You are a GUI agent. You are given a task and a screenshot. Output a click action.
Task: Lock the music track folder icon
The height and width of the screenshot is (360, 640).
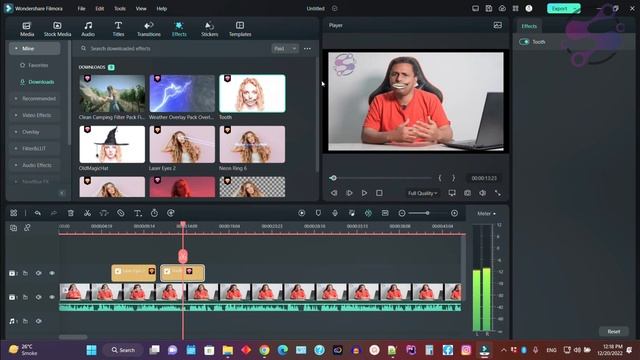(25, 321)
